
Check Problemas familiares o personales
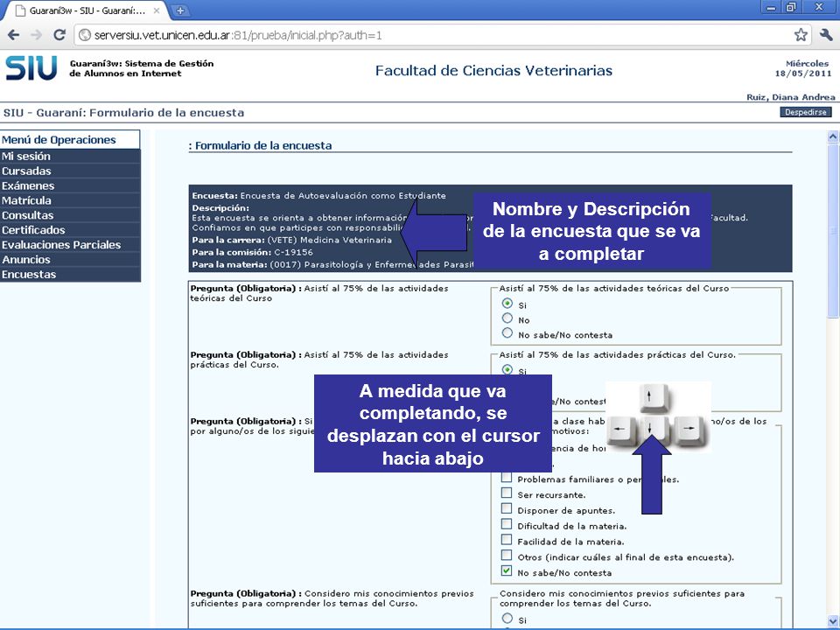click(507, 478)
